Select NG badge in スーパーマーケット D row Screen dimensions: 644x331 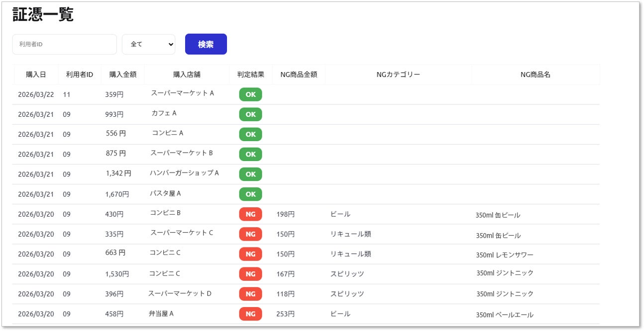tap(250, 294)
